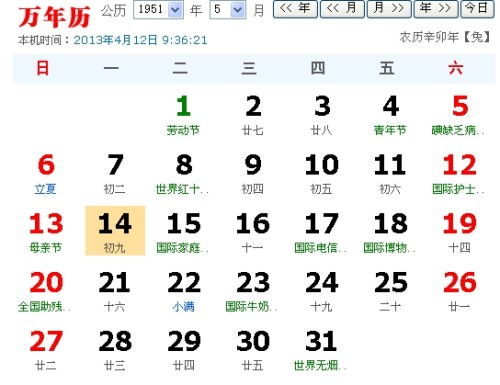The height and width of the screenshot is (385, 500).
Task: Open the year dropdown showing 1951
Action: 158,9
